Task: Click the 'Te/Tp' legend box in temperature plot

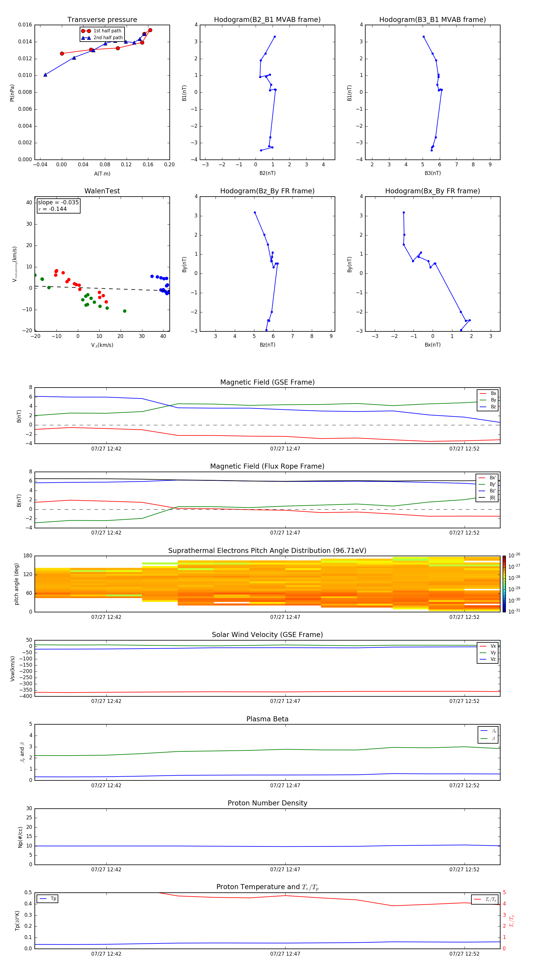Action: click(485, 899)
